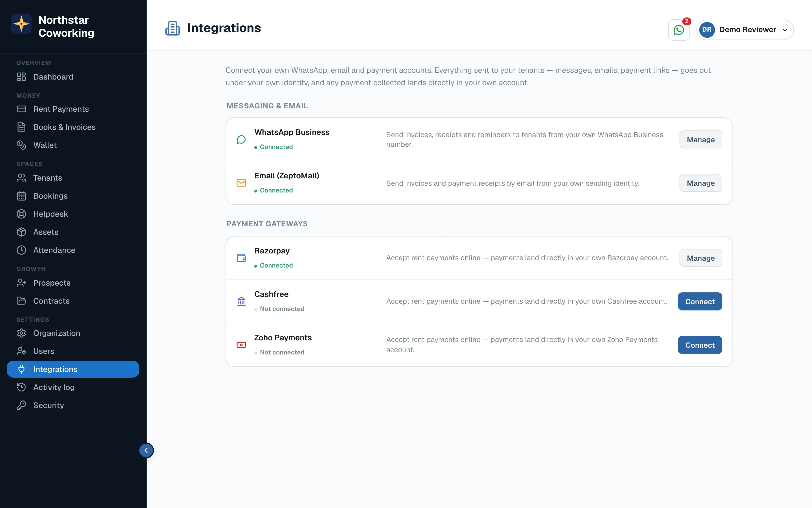Click Zoho Payments 'Not connected' status
The height and width of the screenshot is (508, 812).
[282, 352]
